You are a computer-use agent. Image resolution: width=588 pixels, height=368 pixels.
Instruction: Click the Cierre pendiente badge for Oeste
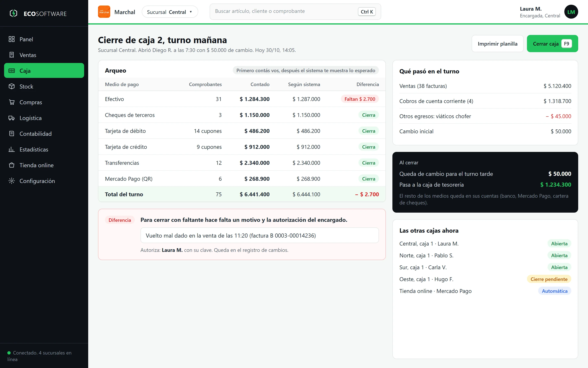coord(549,279)
